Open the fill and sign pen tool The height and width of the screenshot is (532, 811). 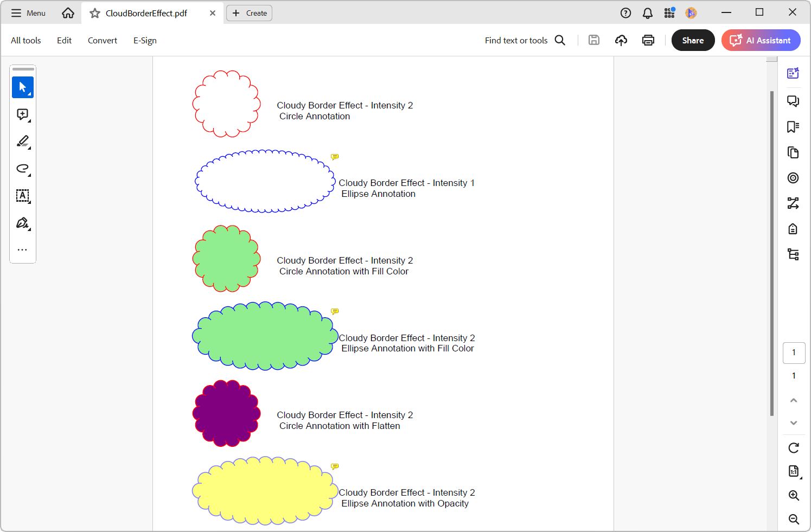pos(22,223)
